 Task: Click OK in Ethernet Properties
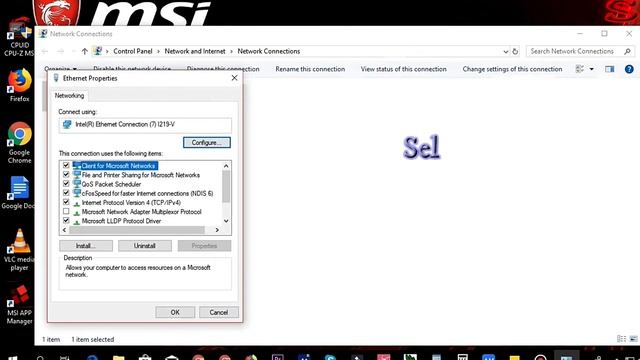(x=175, y=312)
